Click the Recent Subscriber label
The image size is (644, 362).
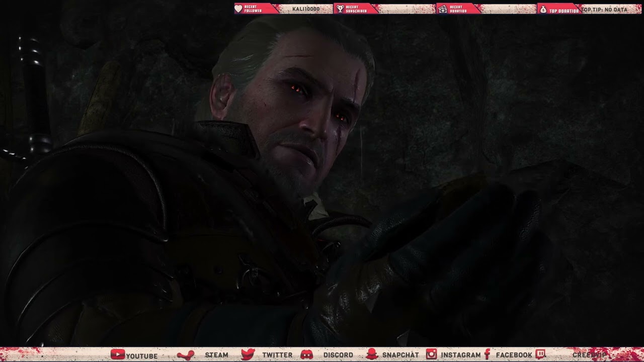tap(356, 9)
